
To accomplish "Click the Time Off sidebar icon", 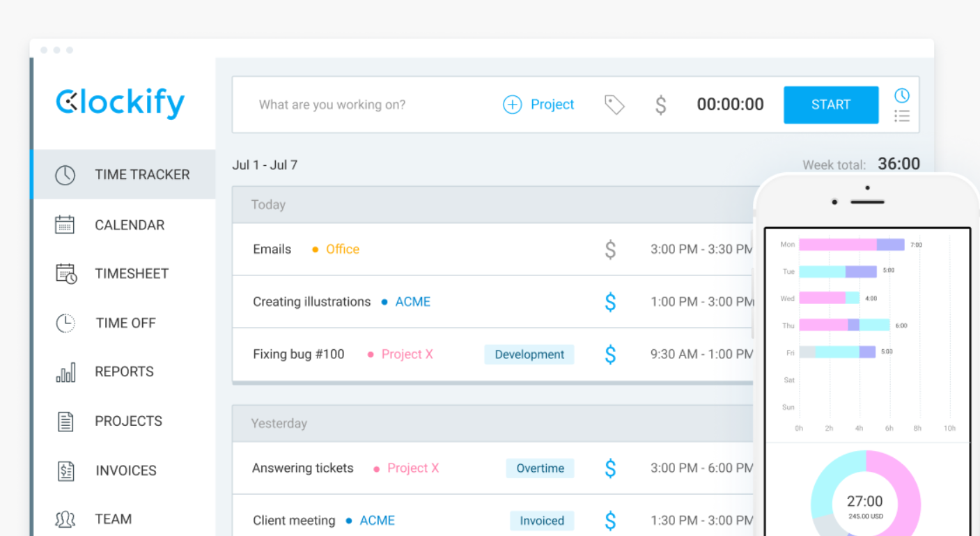I will pos(65,323).
